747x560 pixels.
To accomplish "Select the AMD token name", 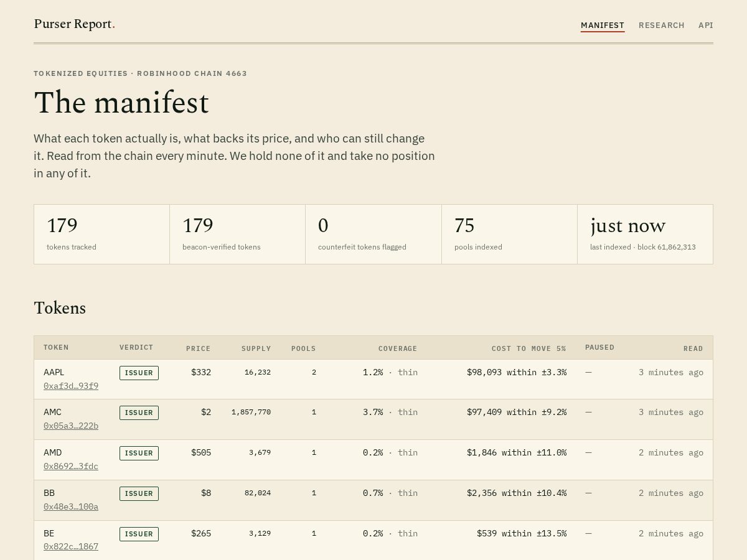I will pos(53,452).
